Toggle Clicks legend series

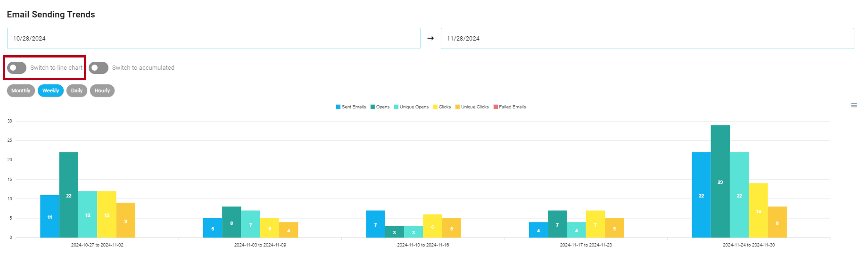click(442, 107)
